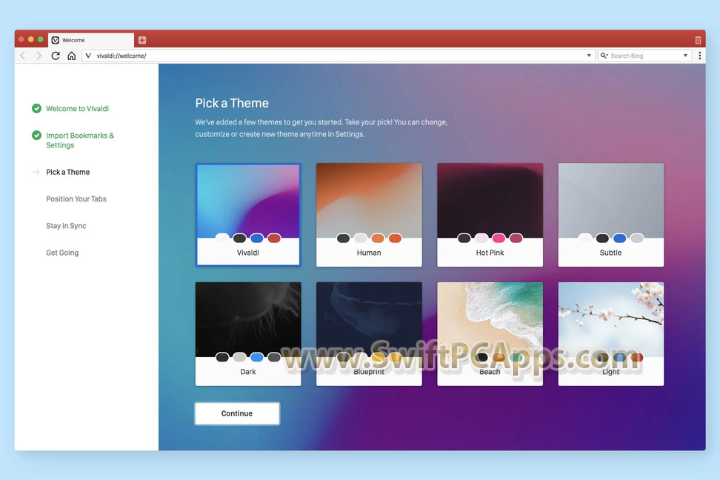Click blue swatch on Vivaldi theme
The height and width of the screenshot is (480, 720).
[257, 238]
